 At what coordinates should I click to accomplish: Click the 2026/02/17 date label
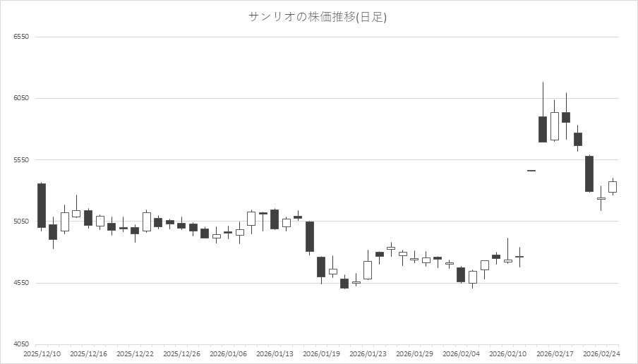click(x=554, y=353)
